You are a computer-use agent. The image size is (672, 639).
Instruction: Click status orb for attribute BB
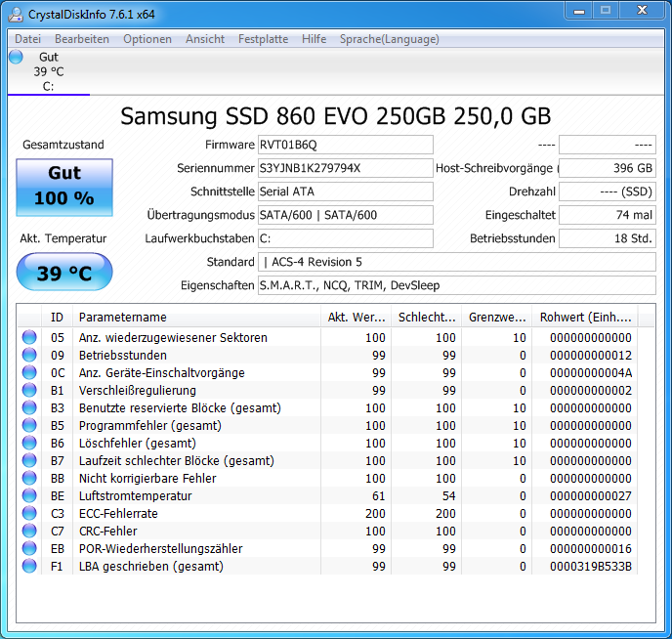(29, 478)
